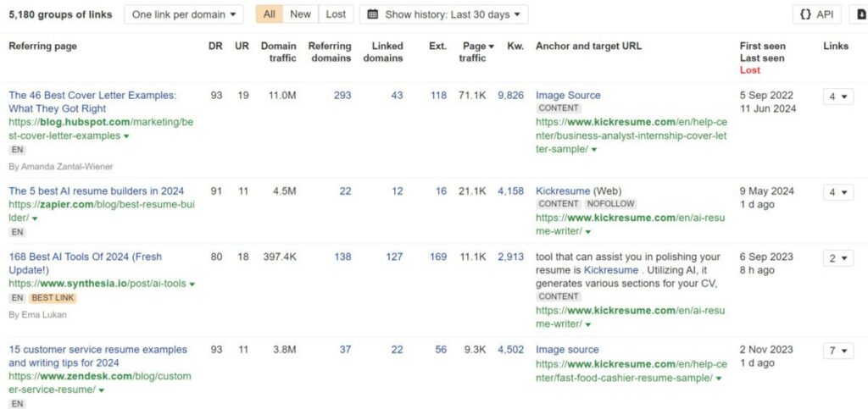This screenshot has height=409, width=868.
Task: Click 'Kickresume' anchor in synthesia row
Action: coord(611,270)
